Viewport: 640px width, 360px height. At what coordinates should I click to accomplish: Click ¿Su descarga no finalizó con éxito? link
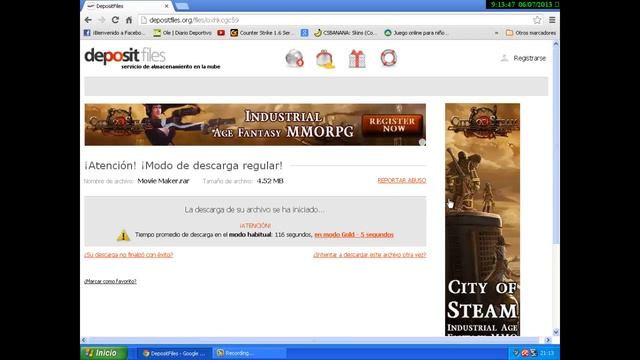coord(129,255)
